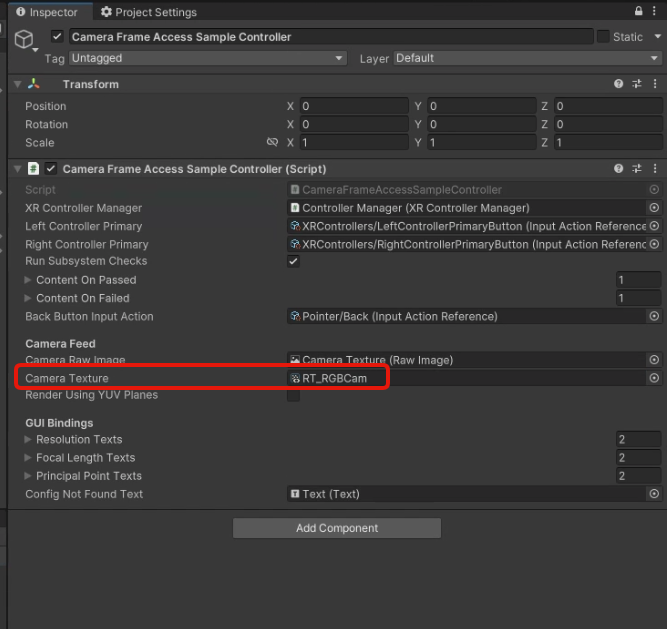Click object picker for XR Controller Manager
Image resolution: width=667 pixels, height=629 pixels.
click(654, 208)
